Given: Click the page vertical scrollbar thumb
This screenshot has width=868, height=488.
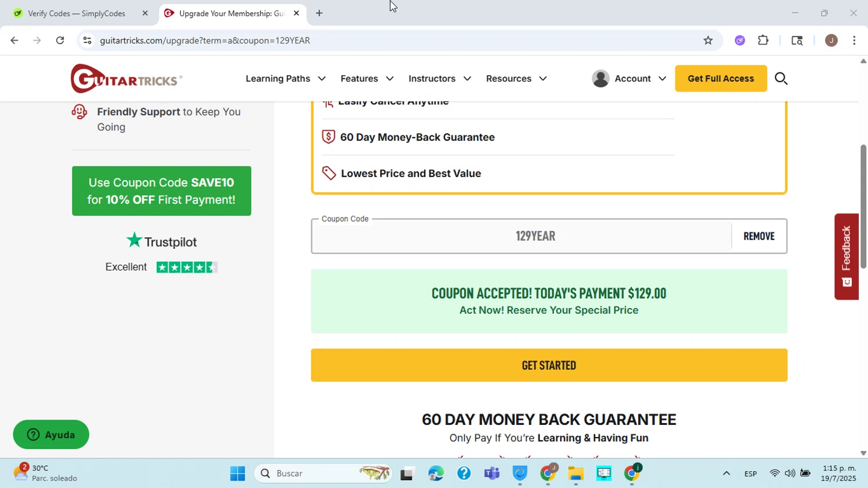Looking at the screenshot, I should click(863, 207).
